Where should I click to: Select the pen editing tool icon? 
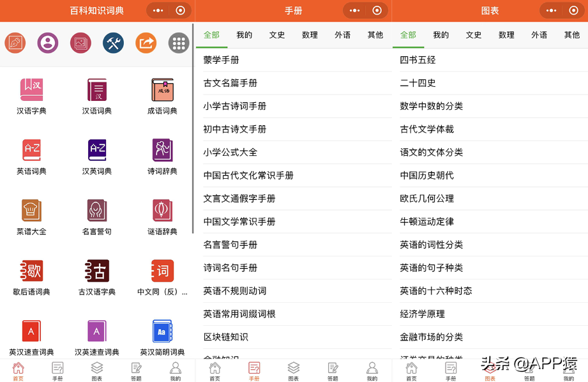point(15,43)
